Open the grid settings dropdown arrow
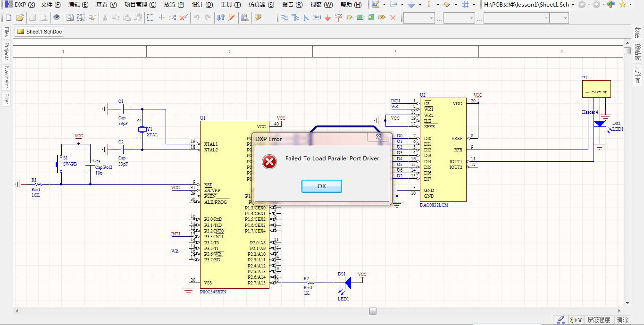The height and width of the screenshot is (325, 644). [x=475, y=5]
